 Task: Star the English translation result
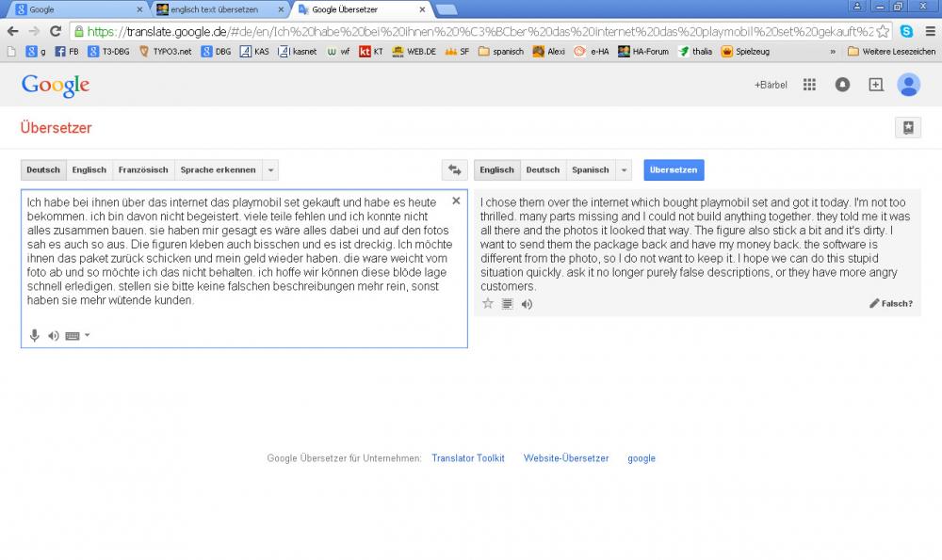click(488, 303)
